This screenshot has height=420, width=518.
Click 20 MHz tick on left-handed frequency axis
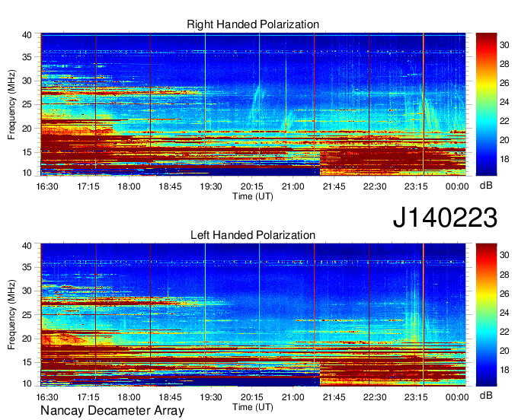pos(27,339)
